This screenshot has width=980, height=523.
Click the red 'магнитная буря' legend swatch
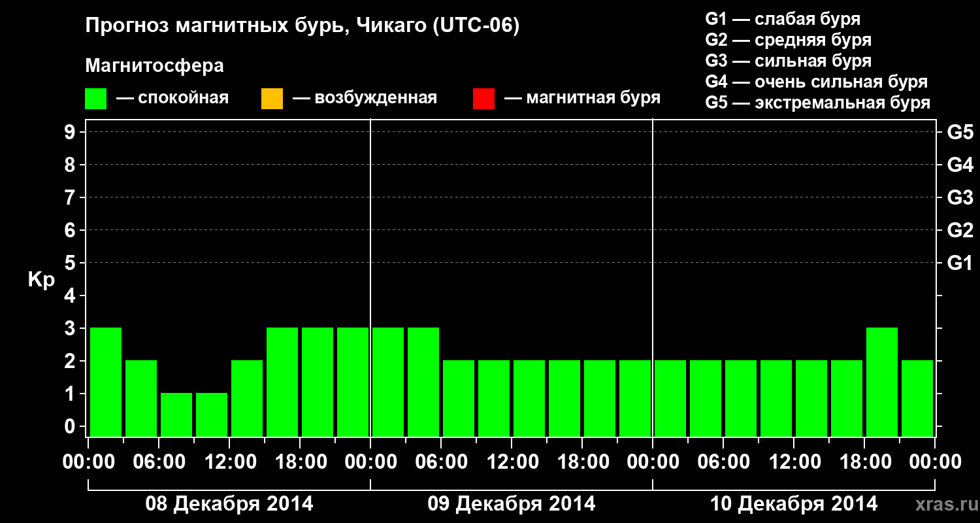(x=483, y=99)
